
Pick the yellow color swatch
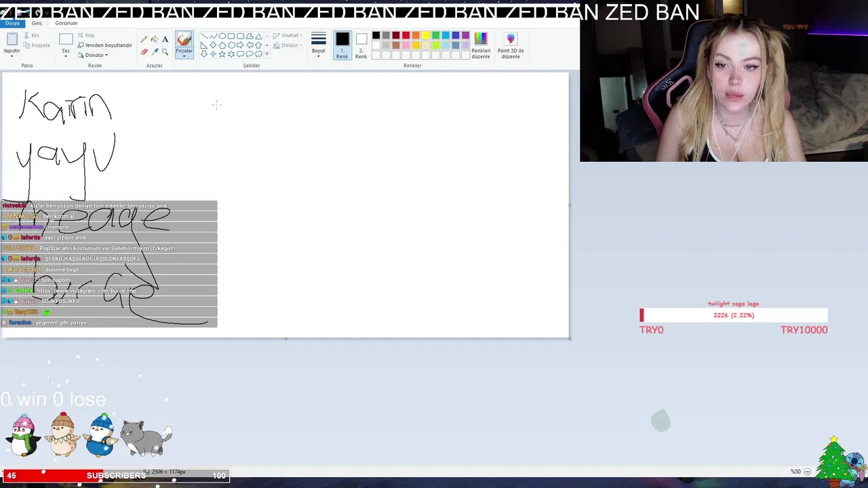426,35
